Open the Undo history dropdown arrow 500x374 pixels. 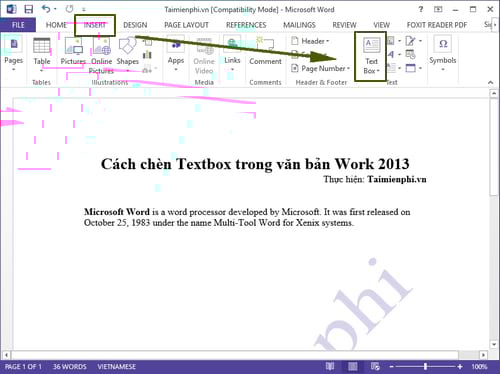point(55,9)
